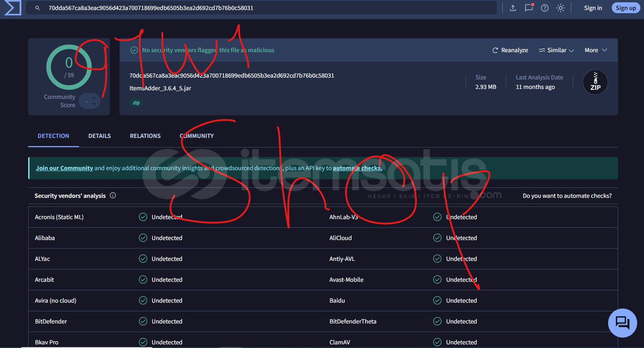
Task: Click the Arcabit row check icon
Action: pos(143,279)
